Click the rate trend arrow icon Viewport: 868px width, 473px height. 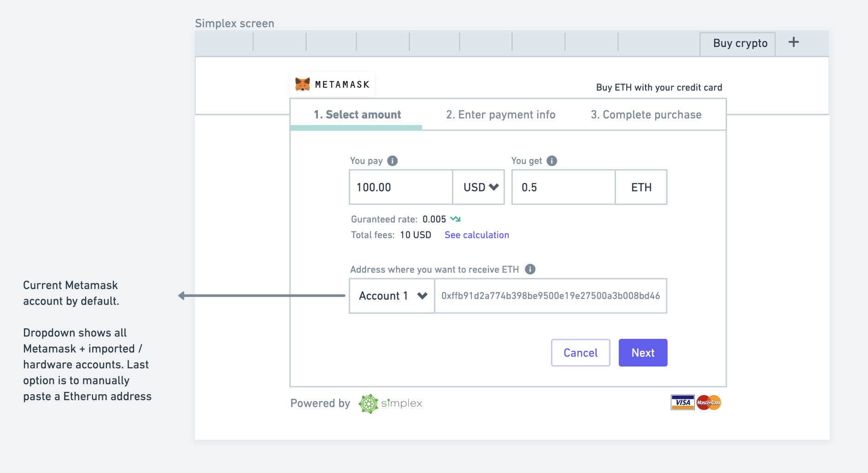point(455,219)
